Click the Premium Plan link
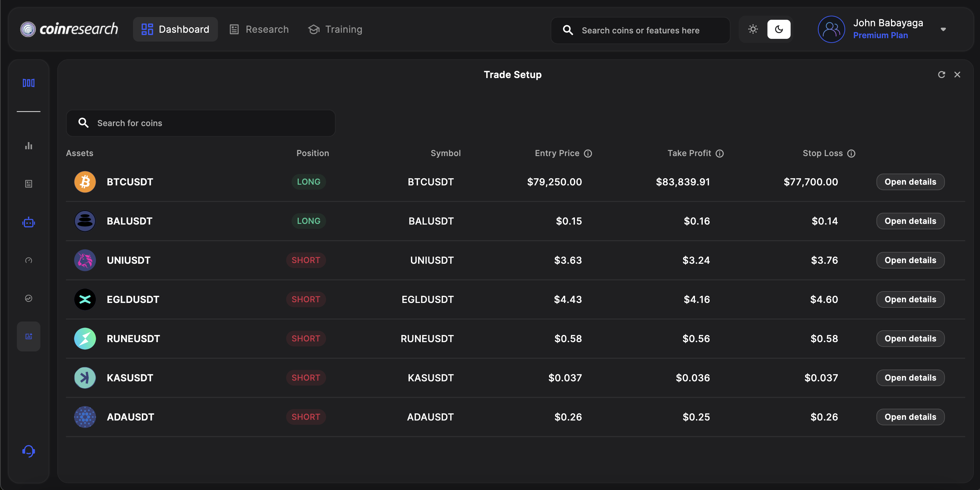Viewport: 980px width, 490px height. pyautogui.click(x=880, y=35)
